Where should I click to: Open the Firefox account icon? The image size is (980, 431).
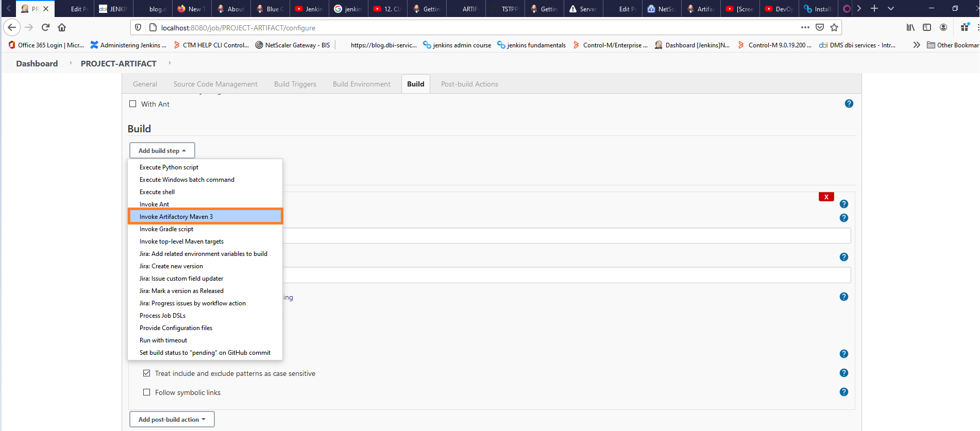click(x=943, y=27)
